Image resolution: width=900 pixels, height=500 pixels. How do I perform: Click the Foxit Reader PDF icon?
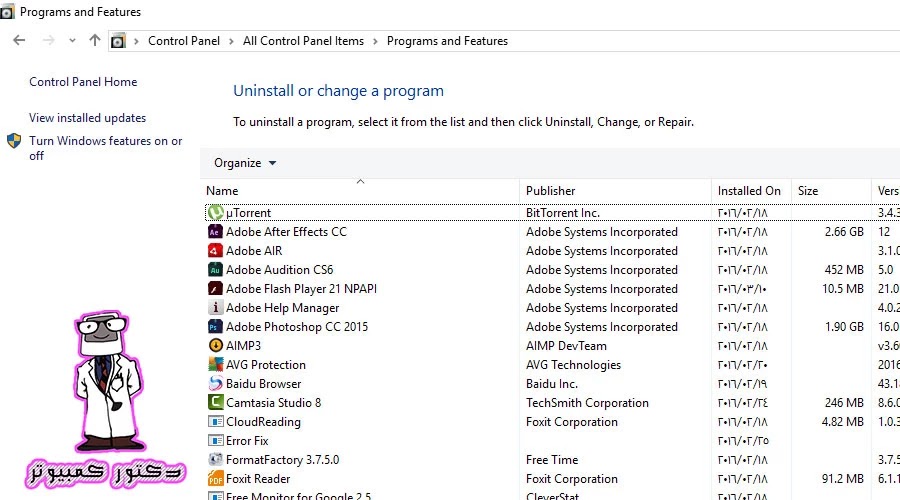(x=215, y=478)
